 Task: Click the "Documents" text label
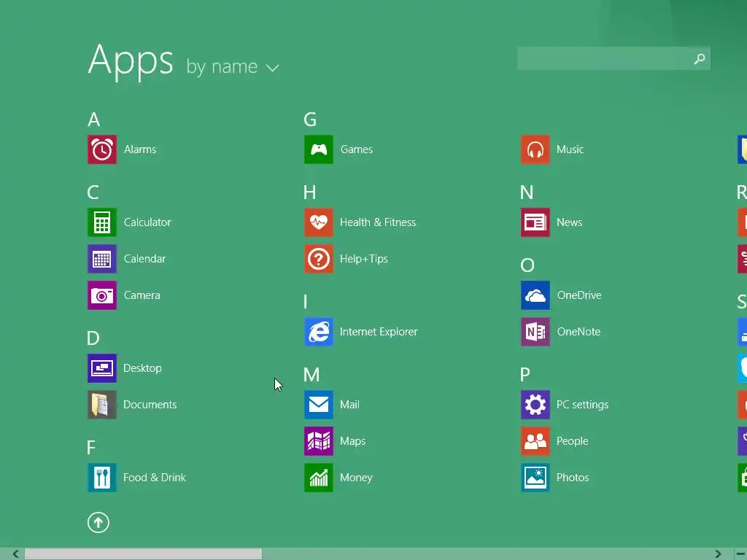coord(150,405)
